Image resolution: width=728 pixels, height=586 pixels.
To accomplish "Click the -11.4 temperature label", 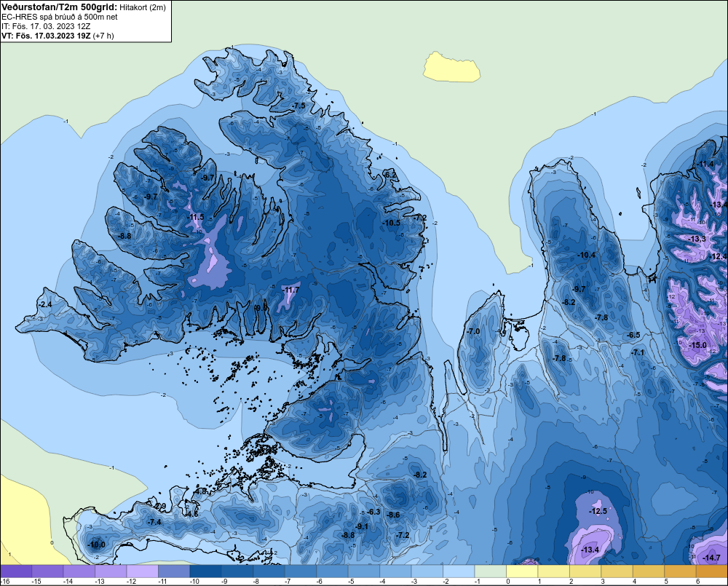I will (705, 164).
